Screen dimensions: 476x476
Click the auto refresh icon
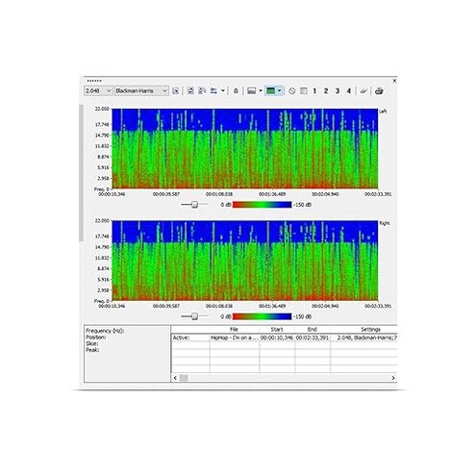202,91
